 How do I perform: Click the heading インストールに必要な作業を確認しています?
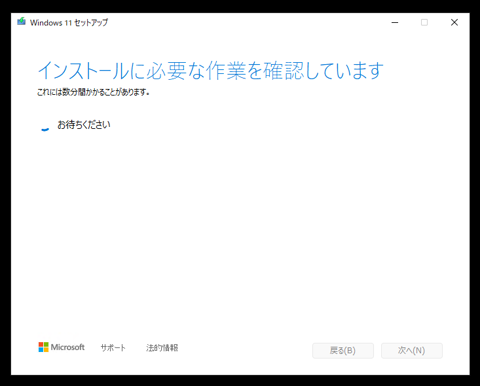point(211,71)
